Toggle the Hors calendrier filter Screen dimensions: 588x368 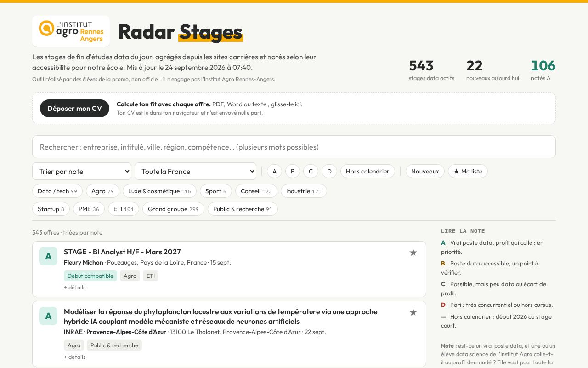[367, 171]
